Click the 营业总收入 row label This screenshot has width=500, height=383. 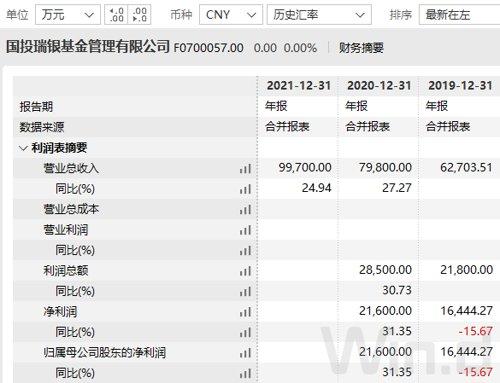pos(71,168)
